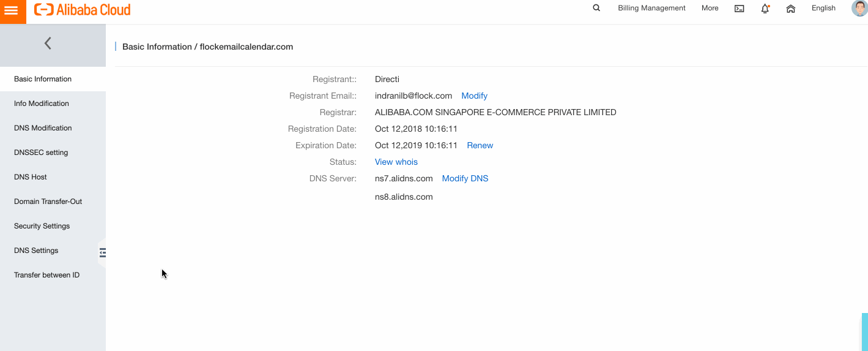
Task: Click the registrant name Directi
Action: 387,79
